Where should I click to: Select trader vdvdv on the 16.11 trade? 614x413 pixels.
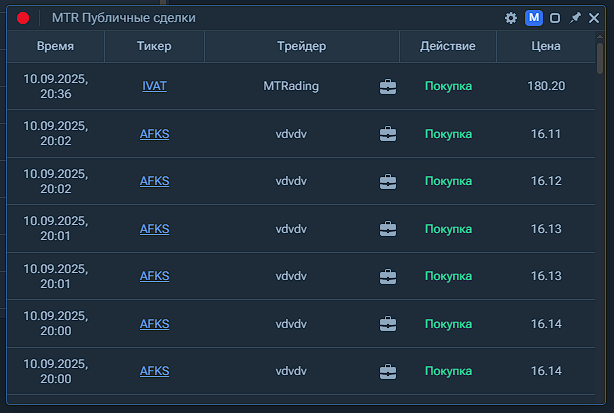click(290, 134)
